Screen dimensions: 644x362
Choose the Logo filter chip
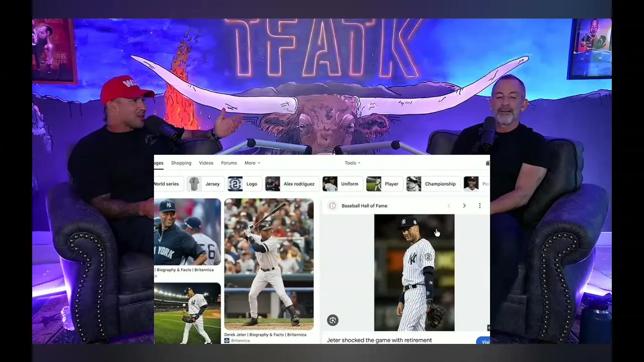click(244, 184)
